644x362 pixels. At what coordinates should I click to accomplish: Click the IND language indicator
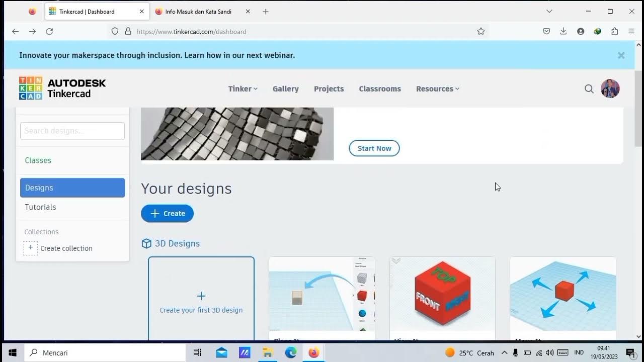coord(579,353)
